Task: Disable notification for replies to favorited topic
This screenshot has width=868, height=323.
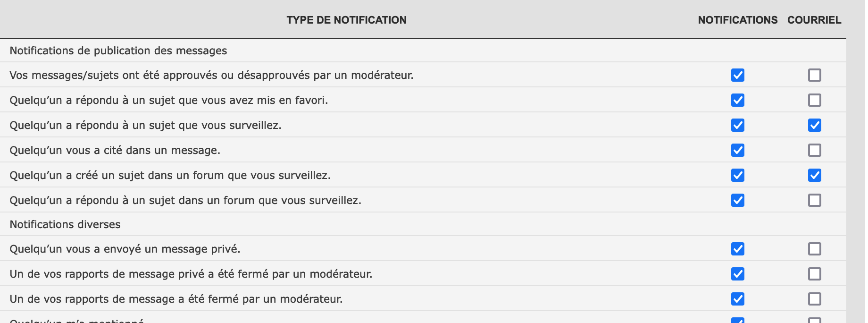Action: coord(738,100)
